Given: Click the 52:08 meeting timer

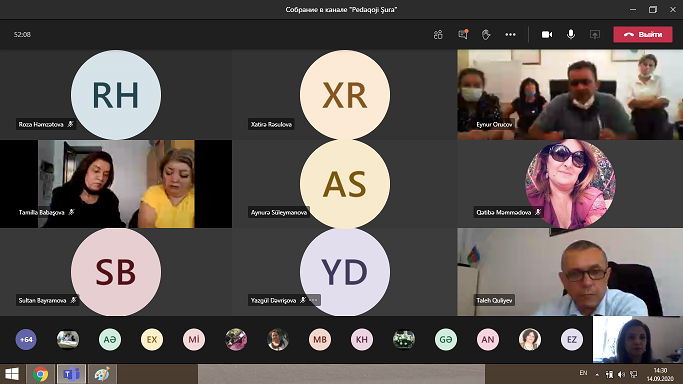Looking at the screenshot, I should point(22,34).
